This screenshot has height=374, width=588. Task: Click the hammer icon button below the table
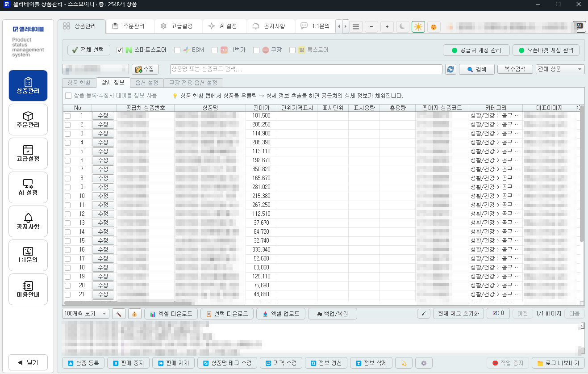pos(119,314)
